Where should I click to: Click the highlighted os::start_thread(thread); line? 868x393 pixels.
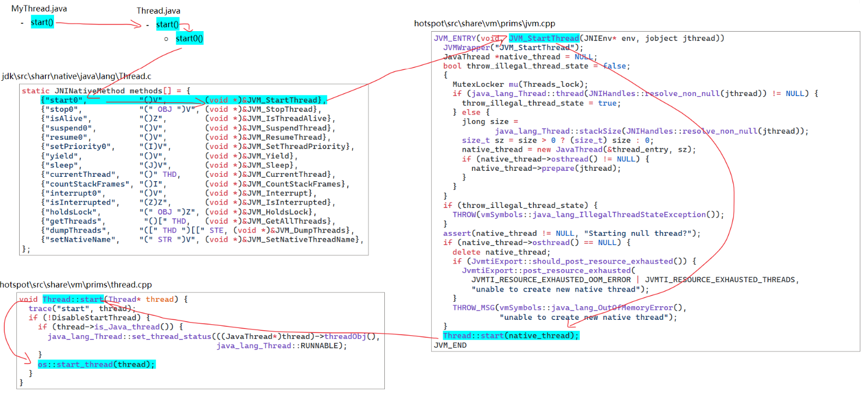[x=97, y=364]
